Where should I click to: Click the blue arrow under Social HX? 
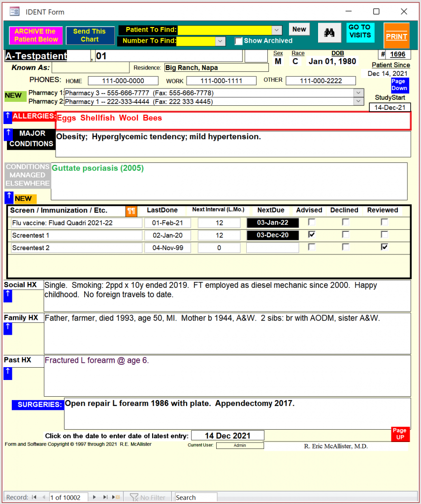click(x=8, y=296)
